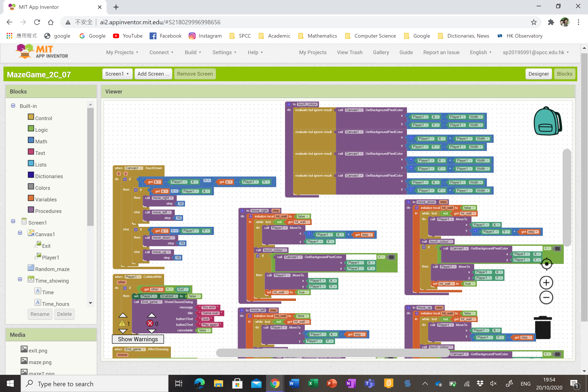
Task: Click the Rename button below the tree
Action: [40, 314]
